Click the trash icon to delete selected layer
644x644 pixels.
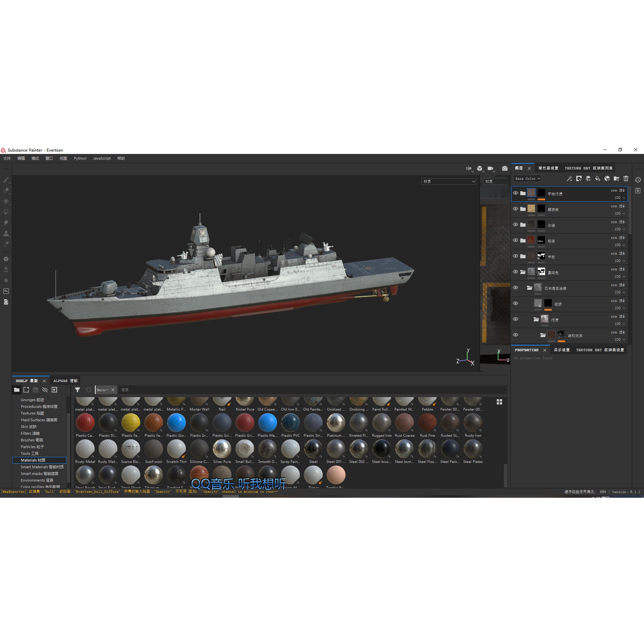click(x=626, y=179)
